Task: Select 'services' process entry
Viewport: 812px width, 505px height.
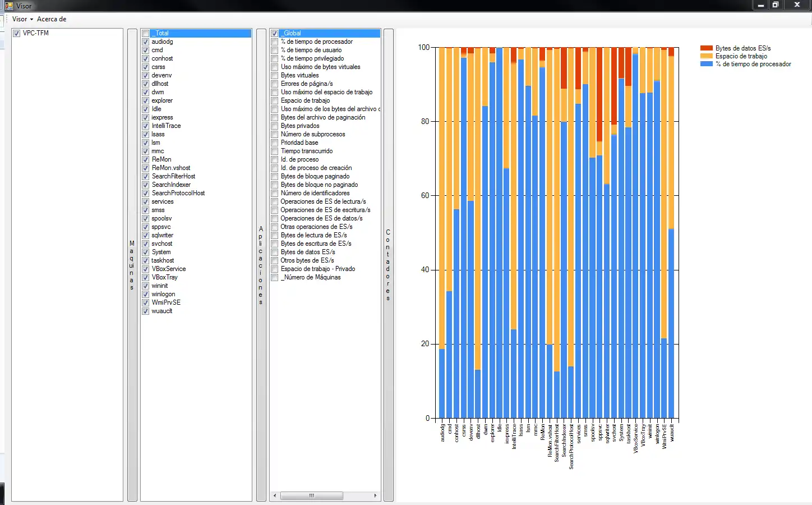Action: coord(163,201)
